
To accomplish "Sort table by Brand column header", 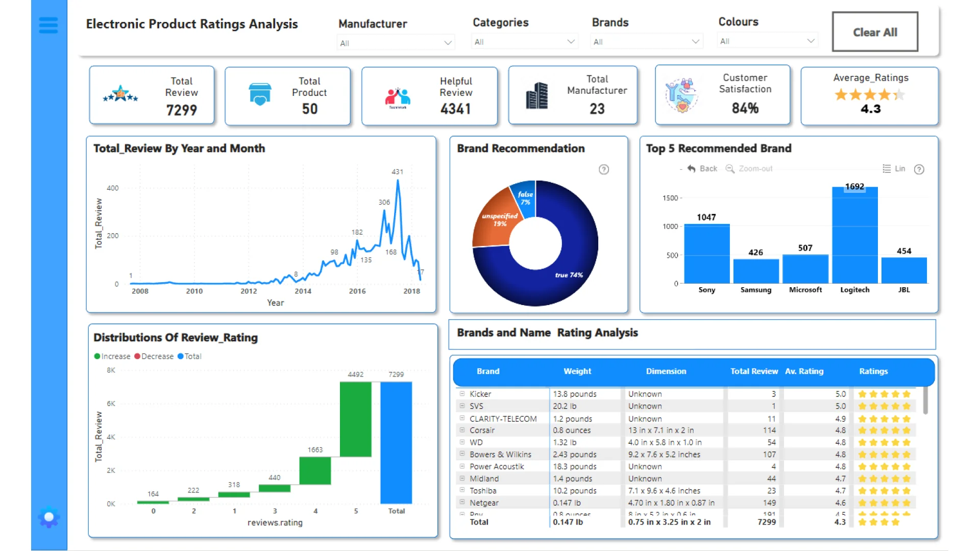I will (x=488, y=371).
